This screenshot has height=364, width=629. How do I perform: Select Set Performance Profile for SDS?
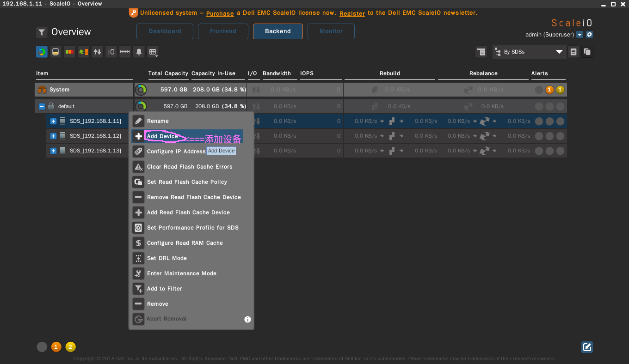coord(191,228)
